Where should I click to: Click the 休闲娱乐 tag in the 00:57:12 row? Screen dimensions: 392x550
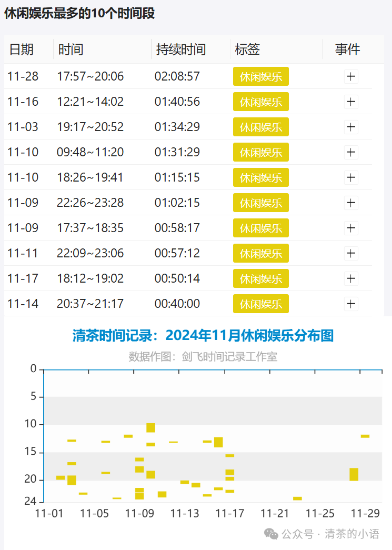click(261, 253)
